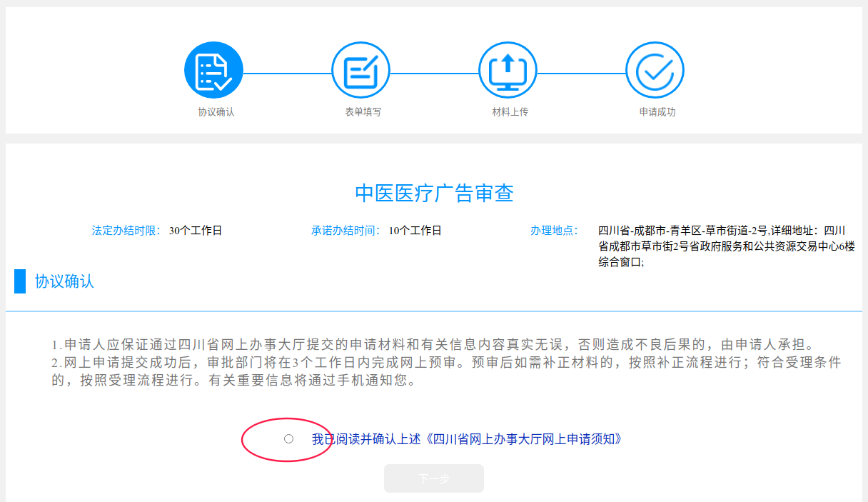Click the 法定办结时限 label
Image resolution: width=868 pixels, height=502 pixels.
pos(127,231)
